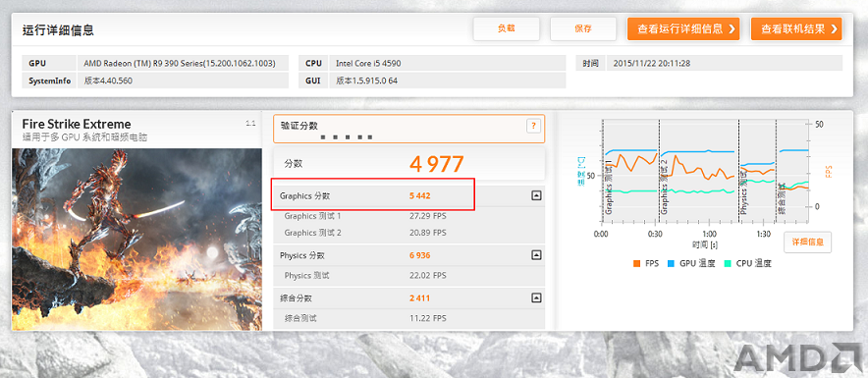Image resolution: width=868 pixels, height=378 pixels.
Task: Click the GPU 温度 blue legend swatch
Action: tap(672, 263)
